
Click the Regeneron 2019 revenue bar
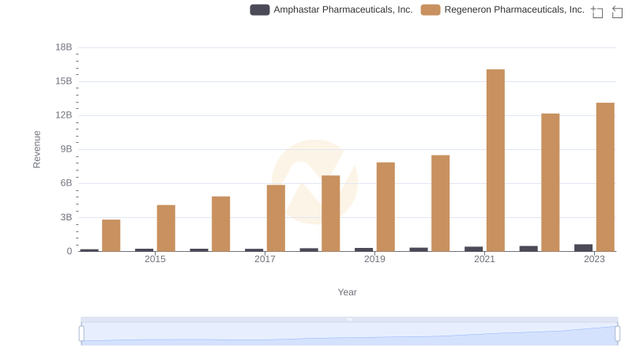[386, 207]
